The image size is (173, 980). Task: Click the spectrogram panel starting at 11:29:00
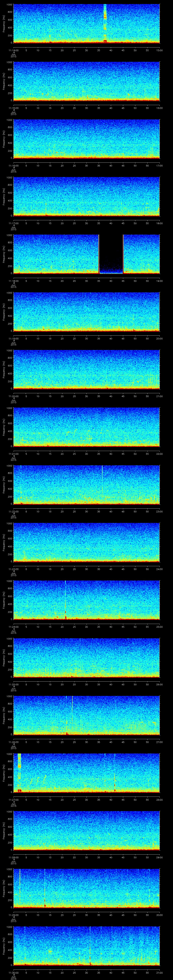[86, 888]
